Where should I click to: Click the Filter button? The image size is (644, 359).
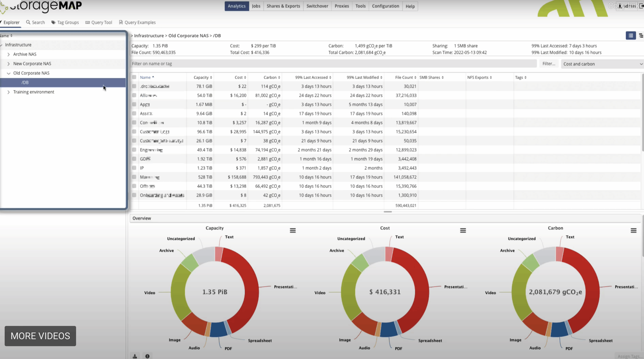(549, 64)
